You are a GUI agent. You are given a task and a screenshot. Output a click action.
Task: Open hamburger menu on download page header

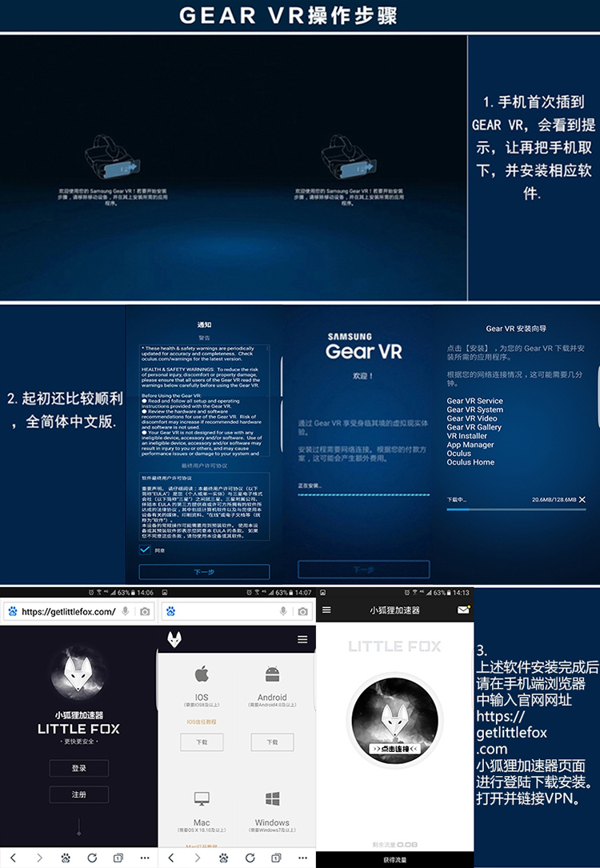[x=302, y=639]
